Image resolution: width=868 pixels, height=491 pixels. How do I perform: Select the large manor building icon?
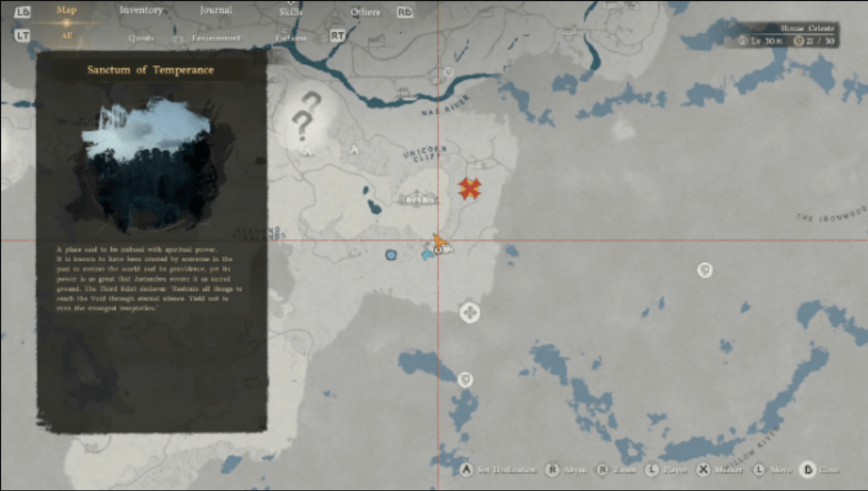(x=419, y=199)
